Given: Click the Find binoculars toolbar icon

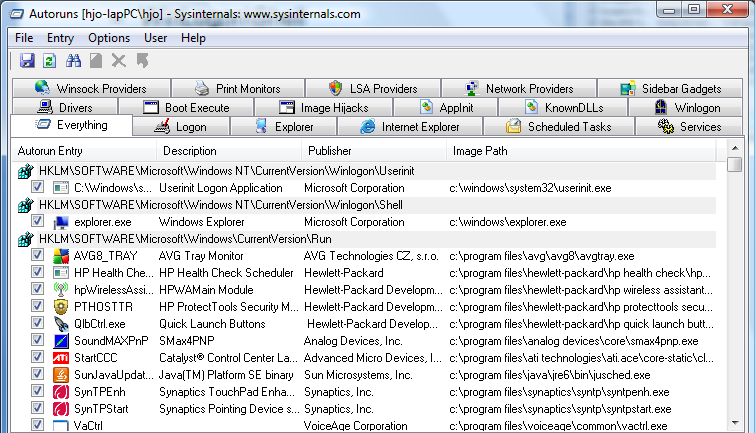Looking at the screenshot, I should 73,61.
